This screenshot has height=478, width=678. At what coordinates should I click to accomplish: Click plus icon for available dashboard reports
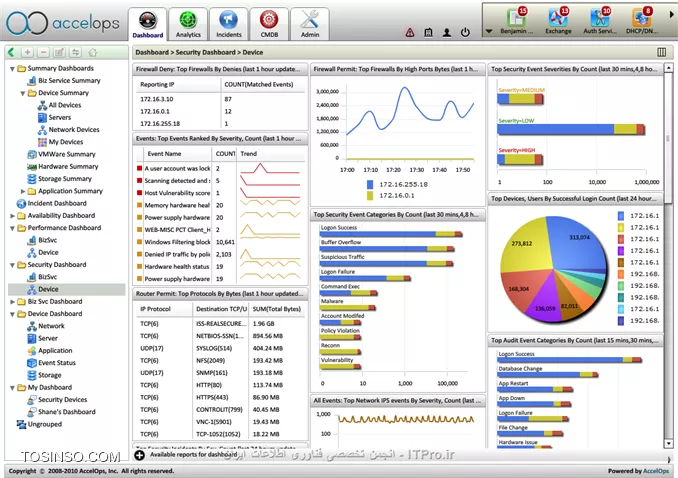140,455
